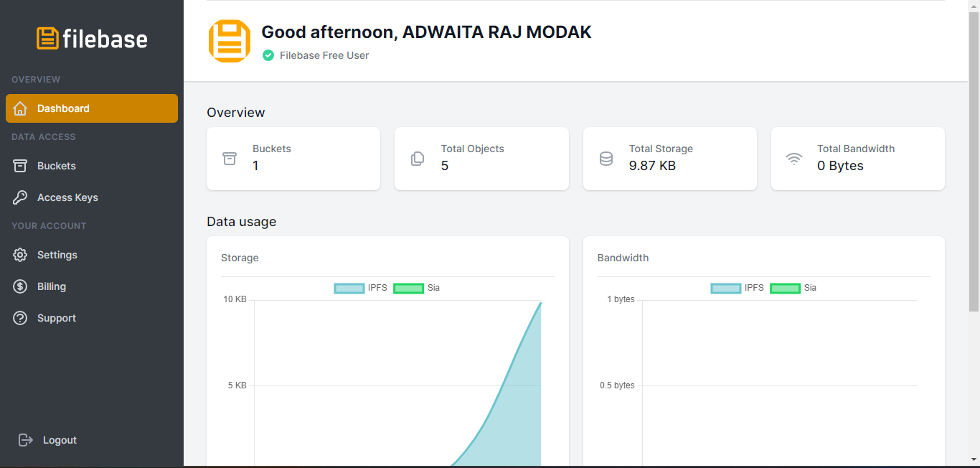The width and height of the screenshot is (980, 468).
Task: Click the Total Objects value '5'
Action: point(445,166)
